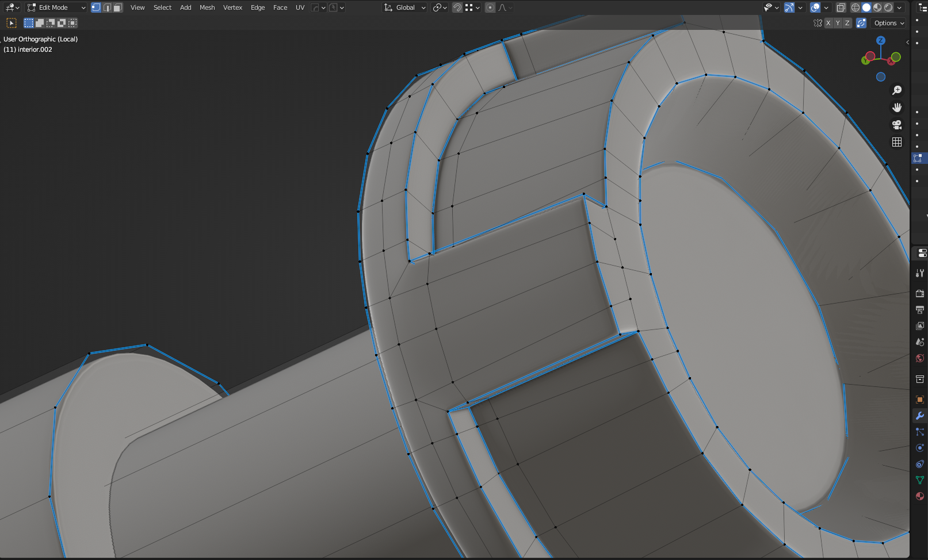
Task: Open the Global transform orientation dropdown
Action: coord(405,7)
